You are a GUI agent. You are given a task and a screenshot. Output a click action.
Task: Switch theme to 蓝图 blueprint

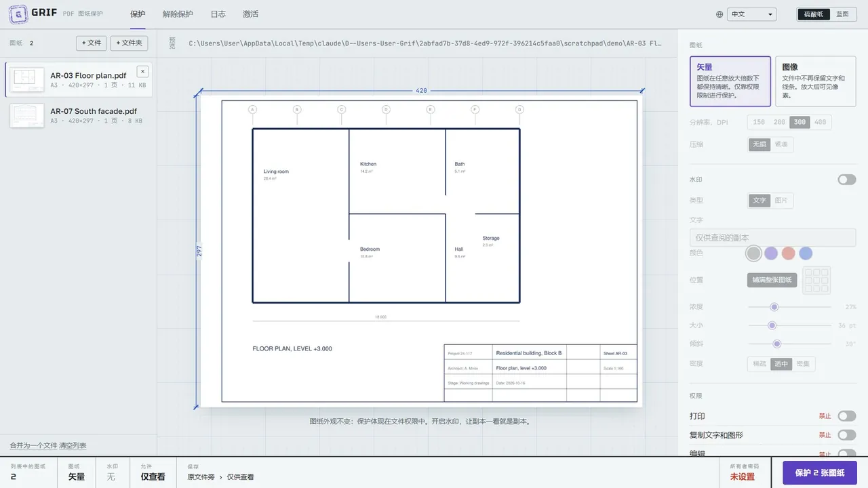(842, 14)
